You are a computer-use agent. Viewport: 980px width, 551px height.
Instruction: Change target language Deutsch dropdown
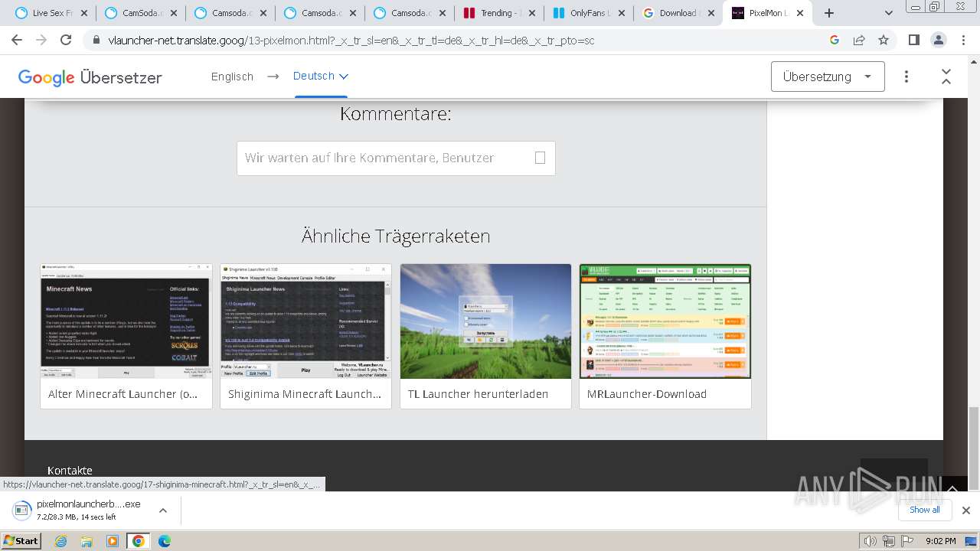[321, 76]
